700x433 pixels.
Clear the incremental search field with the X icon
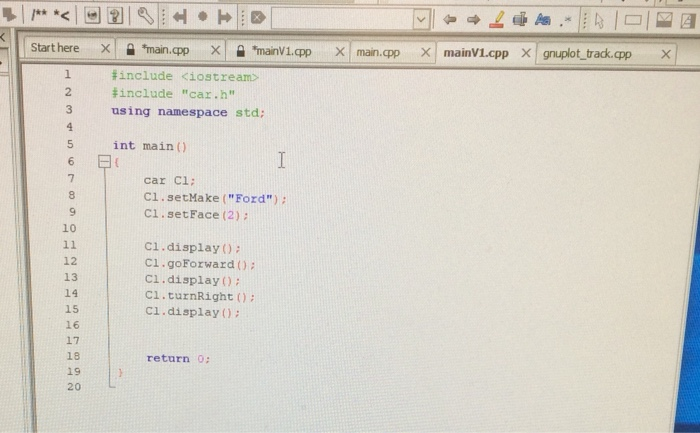(x=258, y=18)
